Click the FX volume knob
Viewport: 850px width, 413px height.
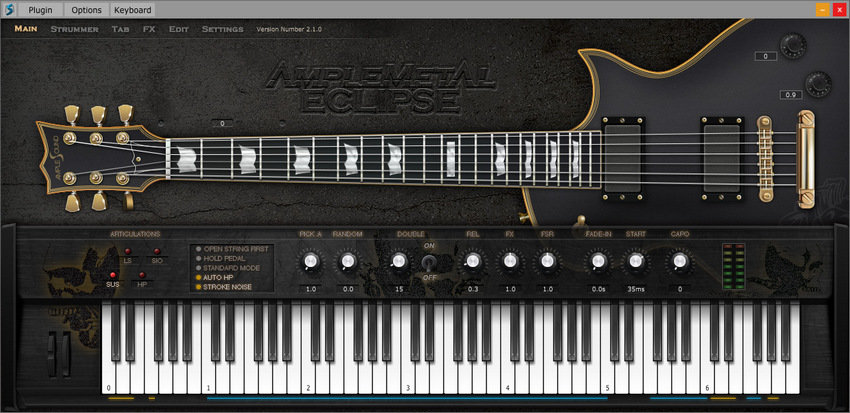[510, 261]
